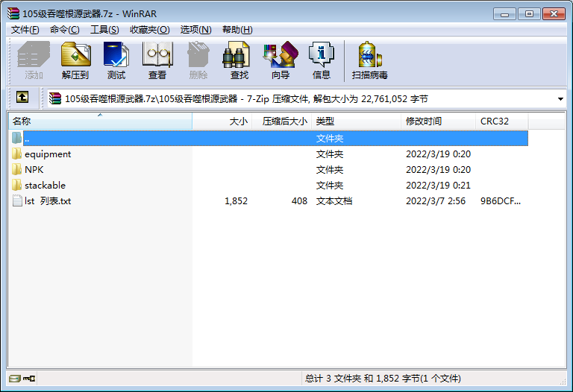Click the status bar total summary text
Image resolution: width=573 pixels, height=392 pixels.
coord(383,378)
